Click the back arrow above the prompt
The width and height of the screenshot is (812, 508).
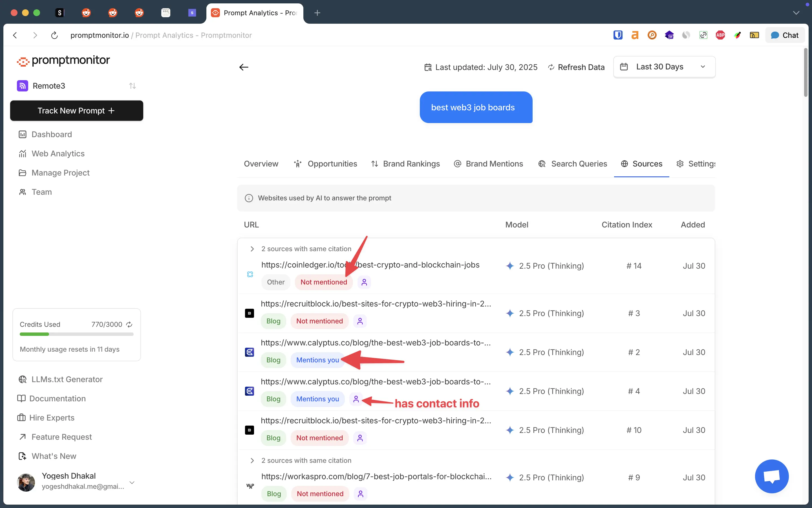coord(244,67)
